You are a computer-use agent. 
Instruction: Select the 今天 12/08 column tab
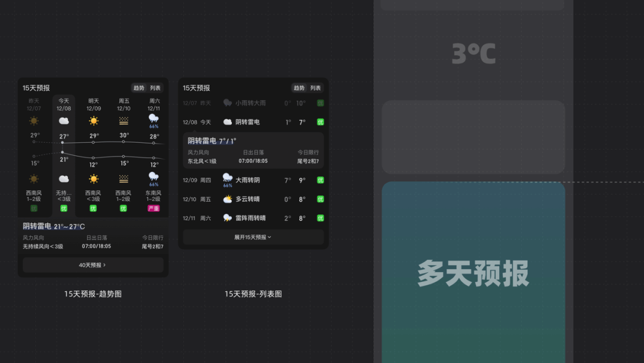click(64, 105)
